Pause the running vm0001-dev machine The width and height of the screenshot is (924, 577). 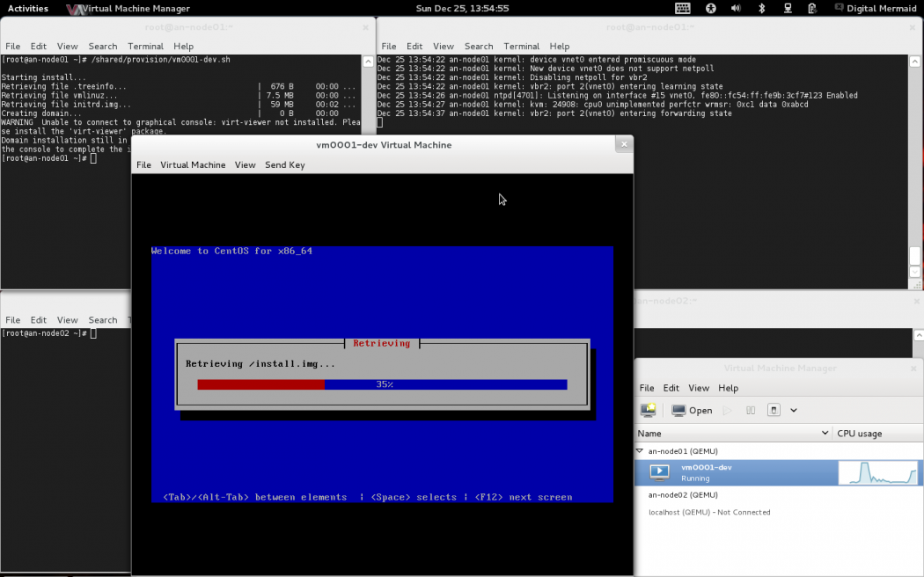[x=752, y=410]
